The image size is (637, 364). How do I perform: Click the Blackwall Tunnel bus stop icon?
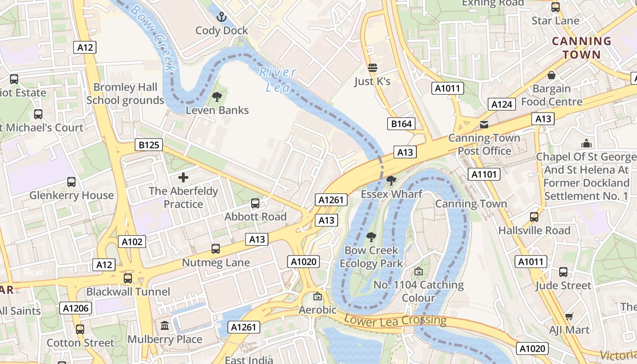click(x=128, y=278)
